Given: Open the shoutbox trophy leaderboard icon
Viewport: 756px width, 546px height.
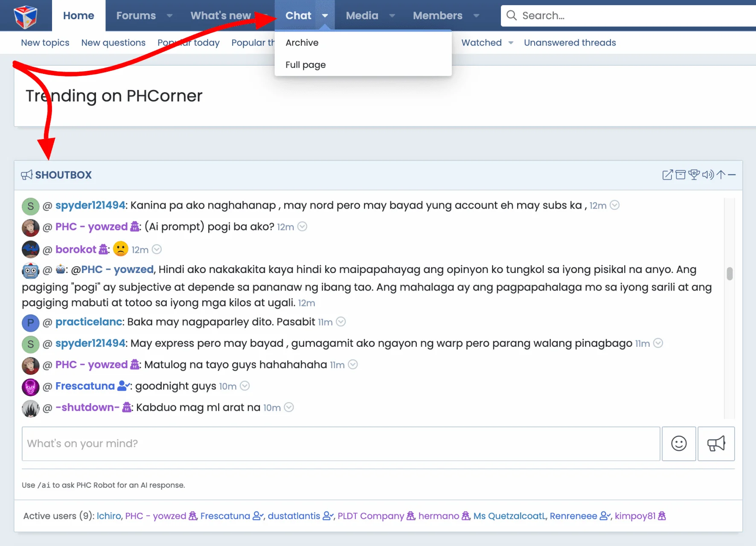Looking at the screenshot, I should tap(694, 175).
